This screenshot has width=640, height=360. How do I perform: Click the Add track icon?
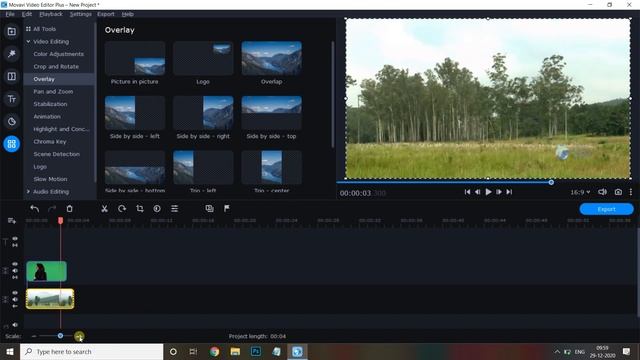(11, 221)
